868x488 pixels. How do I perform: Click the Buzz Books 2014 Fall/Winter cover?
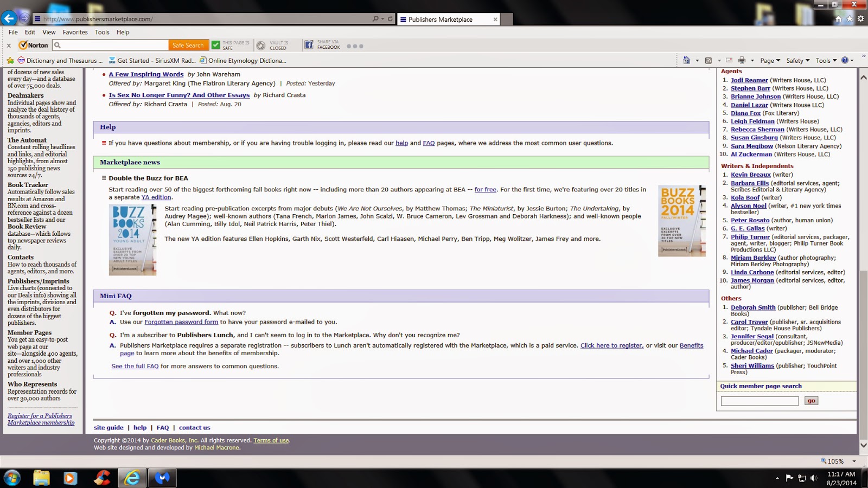pos(682,221)
